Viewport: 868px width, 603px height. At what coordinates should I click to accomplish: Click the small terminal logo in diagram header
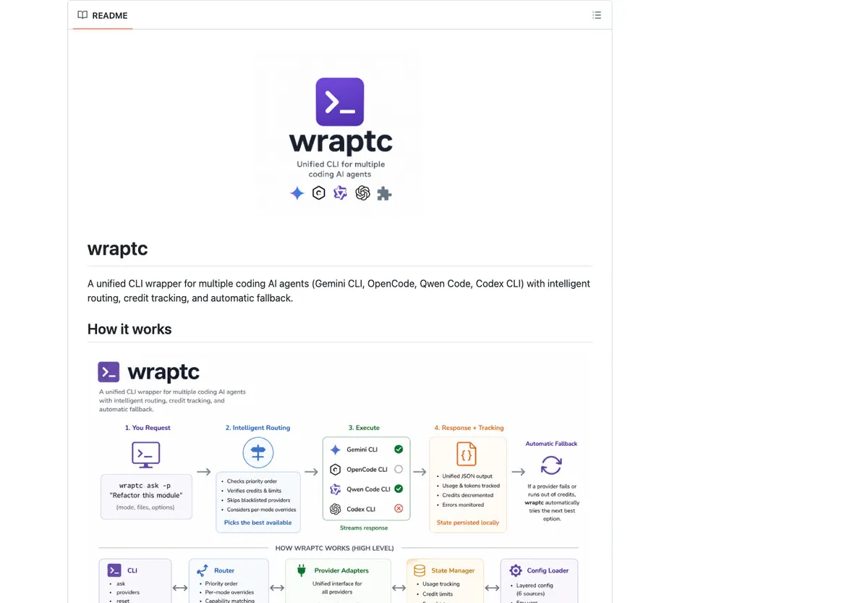(x=109, y=372)
